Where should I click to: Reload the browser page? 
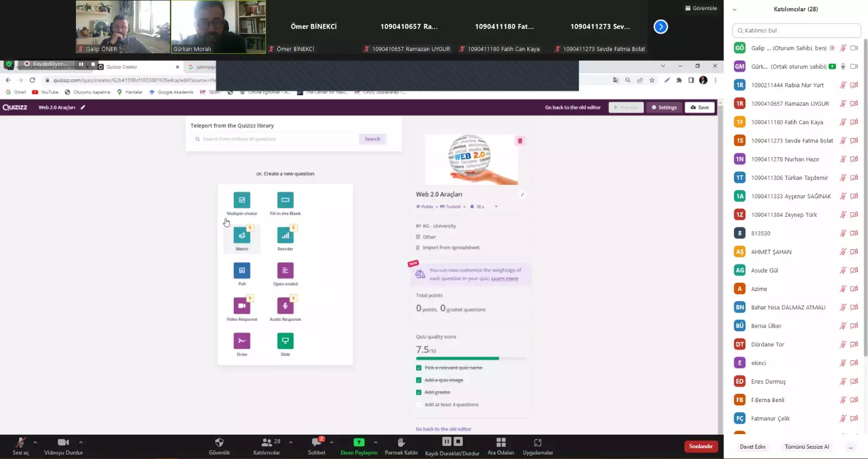[x=33, y=80]
